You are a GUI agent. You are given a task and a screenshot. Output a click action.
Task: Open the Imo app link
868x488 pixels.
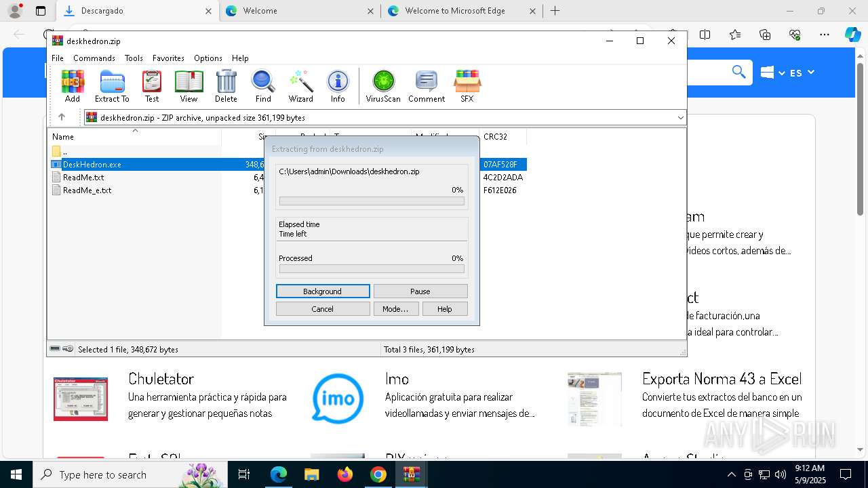(397, 378)
